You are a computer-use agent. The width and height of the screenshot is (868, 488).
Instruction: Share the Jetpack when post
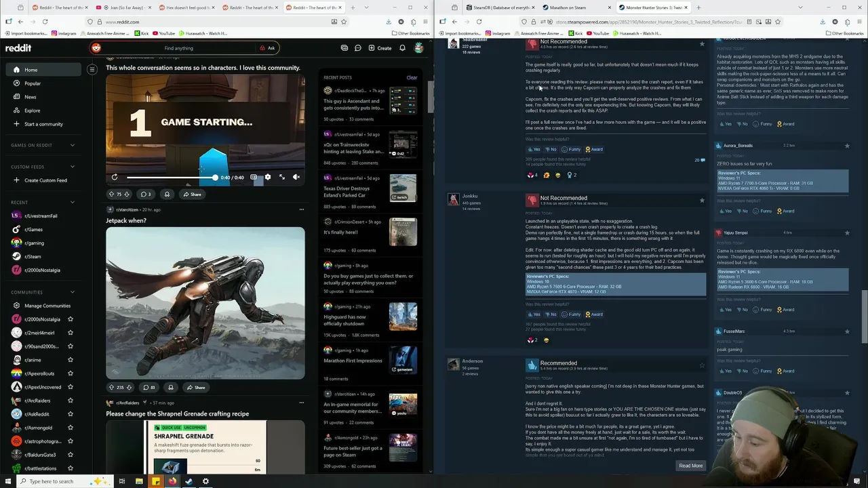(196, 388)
